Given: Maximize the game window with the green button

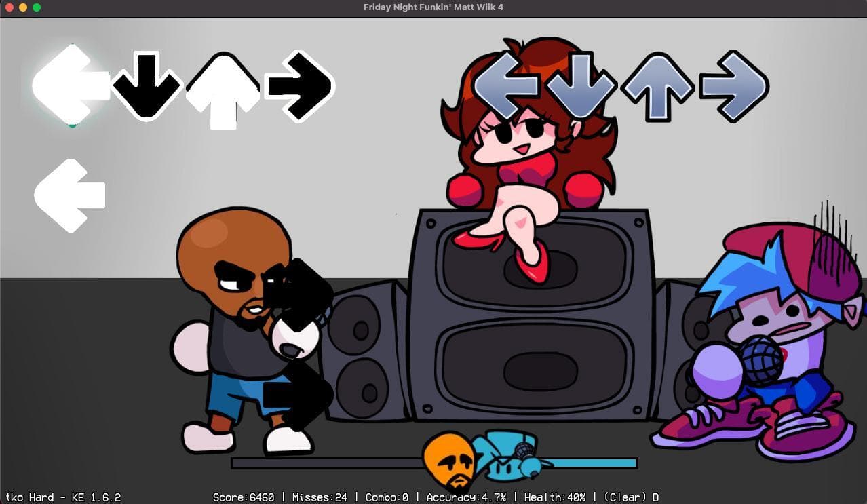Looking at the screenshot, I should tap(37, 7).
